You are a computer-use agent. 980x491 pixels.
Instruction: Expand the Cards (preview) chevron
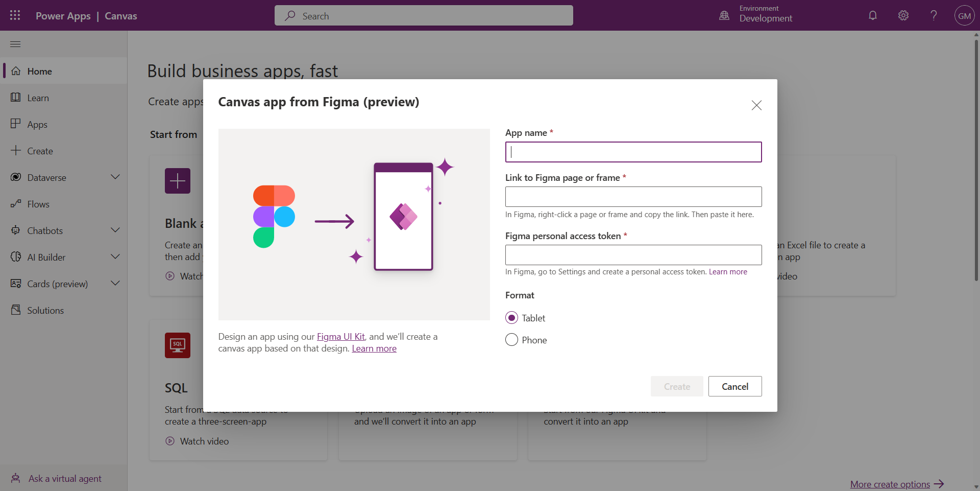(115, 283)
